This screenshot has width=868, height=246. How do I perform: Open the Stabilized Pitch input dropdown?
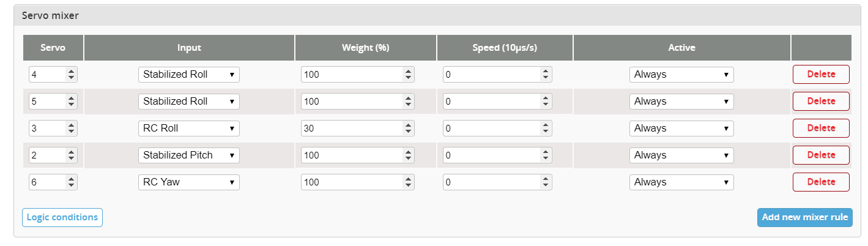[188, 155]
